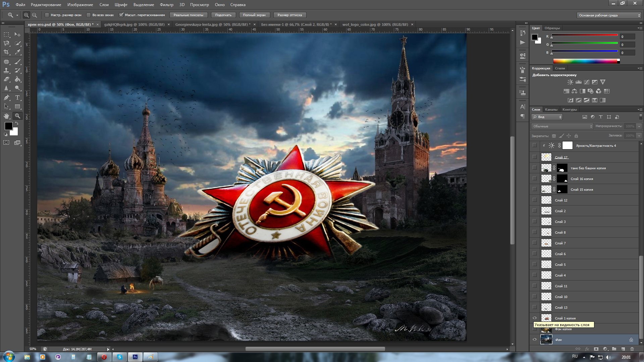This screenshot has height=362, width=644.
Task: Open the Непрозрачность opacity dropdown arrow
Action: pyautogui.click(x=639, y=126)
